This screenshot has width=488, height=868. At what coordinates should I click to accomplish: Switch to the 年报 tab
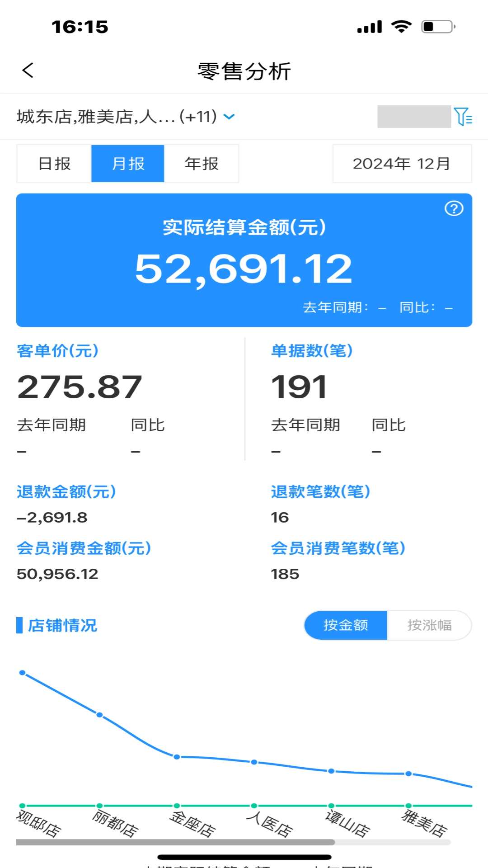coord(202,164)
